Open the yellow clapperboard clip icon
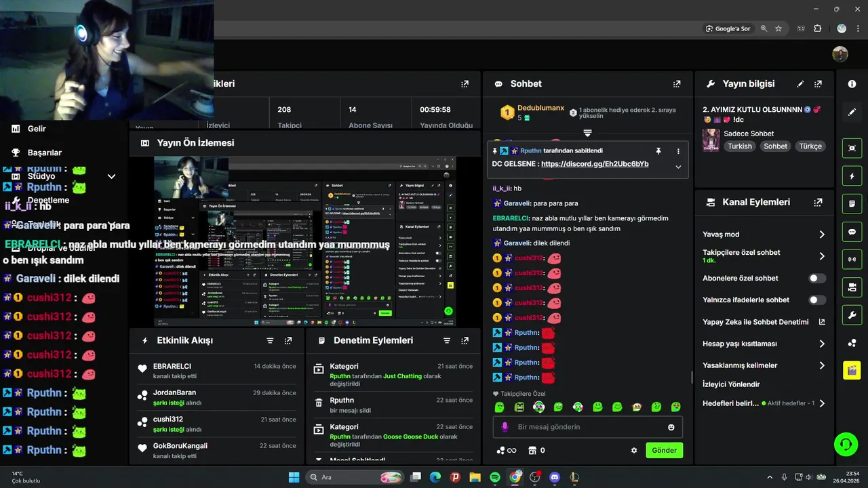 [852, 370]
